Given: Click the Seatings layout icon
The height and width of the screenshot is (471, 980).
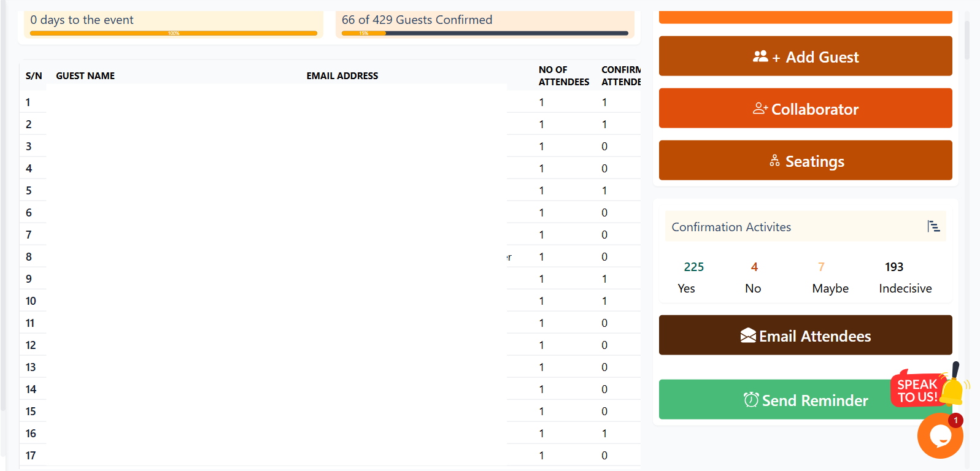Looking at the screenshot, I should pos(774,161).
